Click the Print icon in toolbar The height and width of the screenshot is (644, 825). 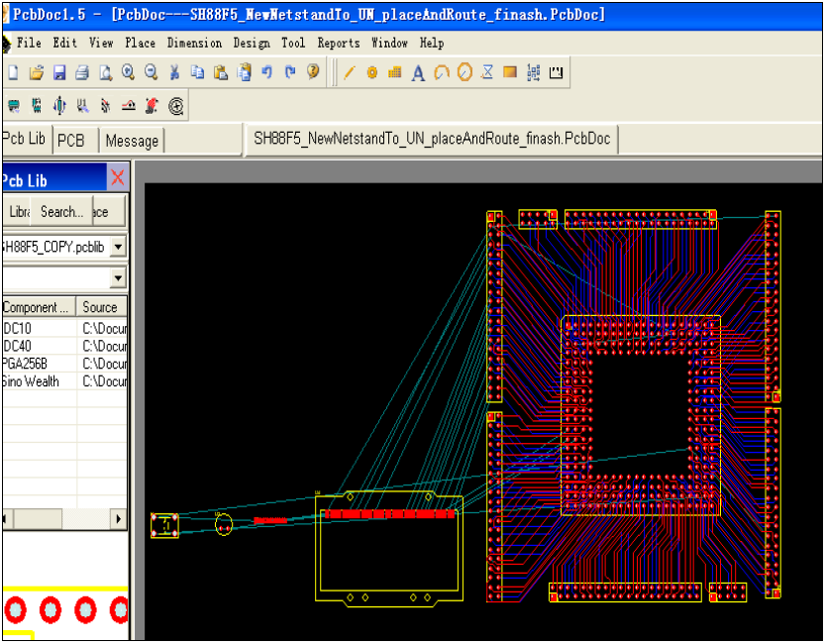tap(82, 72)
